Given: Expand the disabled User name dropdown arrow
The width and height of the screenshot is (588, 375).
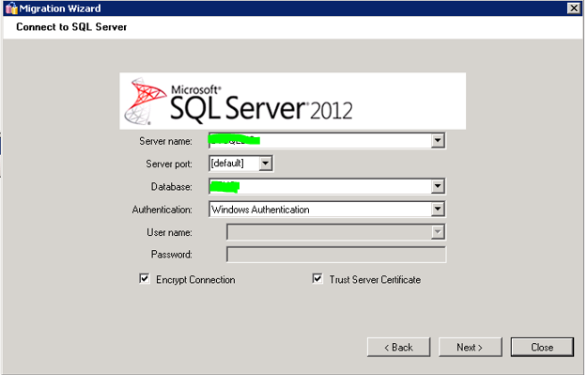Looking at the screenshot, I should [438, 232].
